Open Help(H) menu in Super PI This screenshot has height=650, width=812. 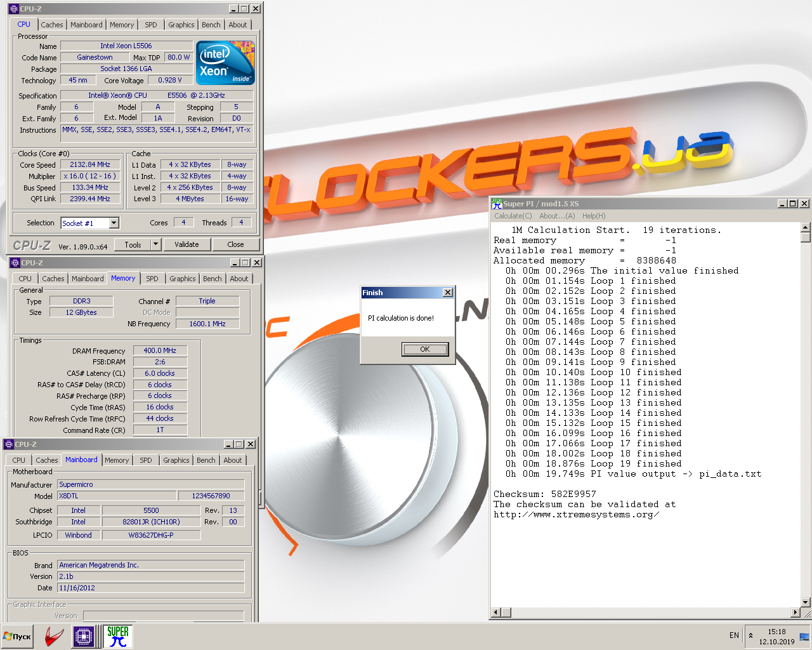click(x=594, y=216)
